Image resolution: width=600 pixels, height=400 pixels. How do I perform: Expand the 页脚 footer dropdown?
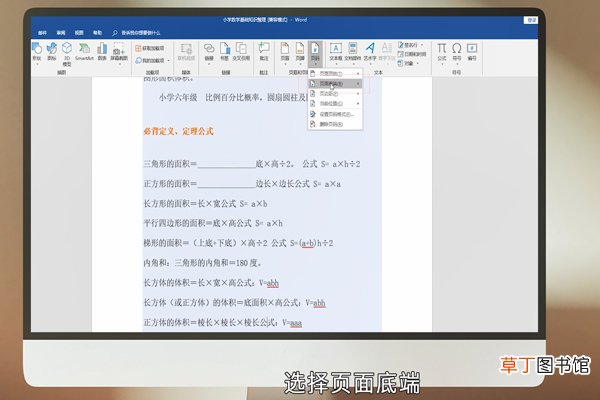300,64
